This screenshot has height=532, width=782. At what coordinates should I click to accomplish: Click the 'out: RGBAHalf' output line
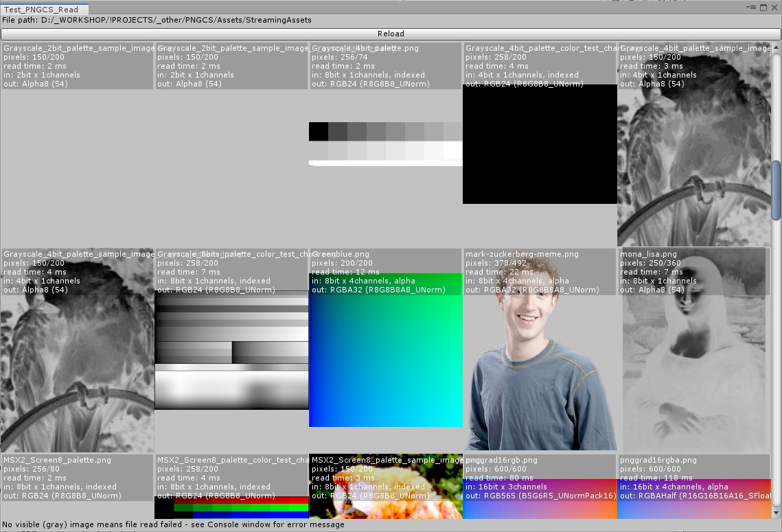click(x=695, y=496)
